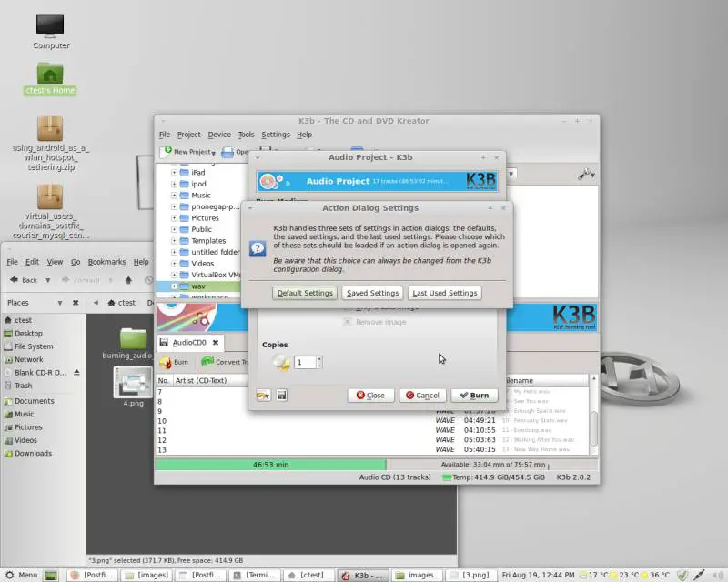This screenshot has height=582, width=728.
Task: Expand the Public folder in K3b tree
Action: coord(174,229)
